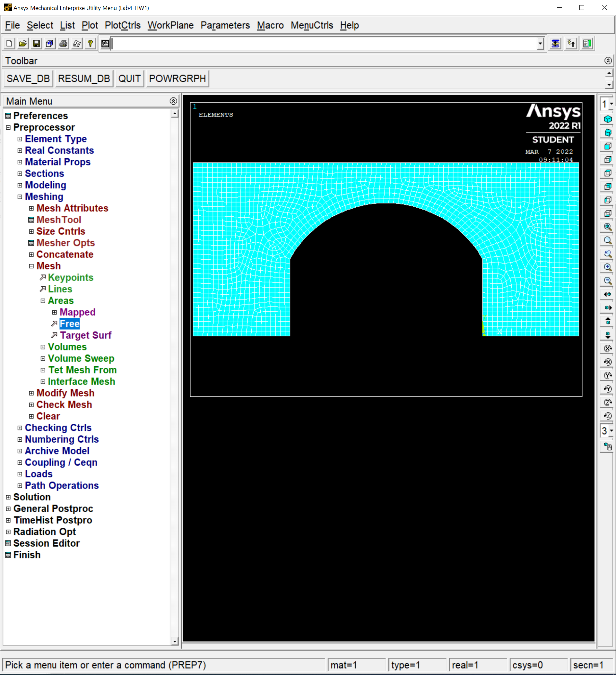Zoom out using the minus magnifier icon
This screenshot has height=675, width=616.
tap(608, 281)
